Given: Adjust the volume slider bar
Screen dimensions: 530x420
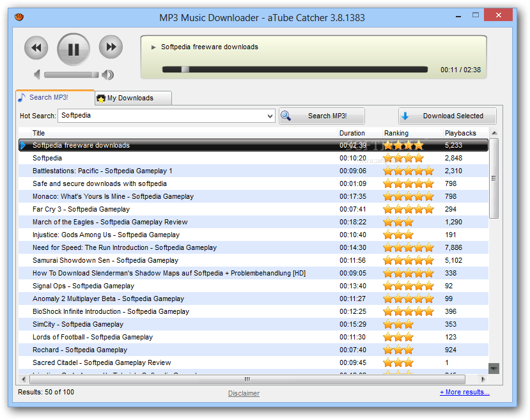Looking at the screenshot, I should click(x=72, y=75).
